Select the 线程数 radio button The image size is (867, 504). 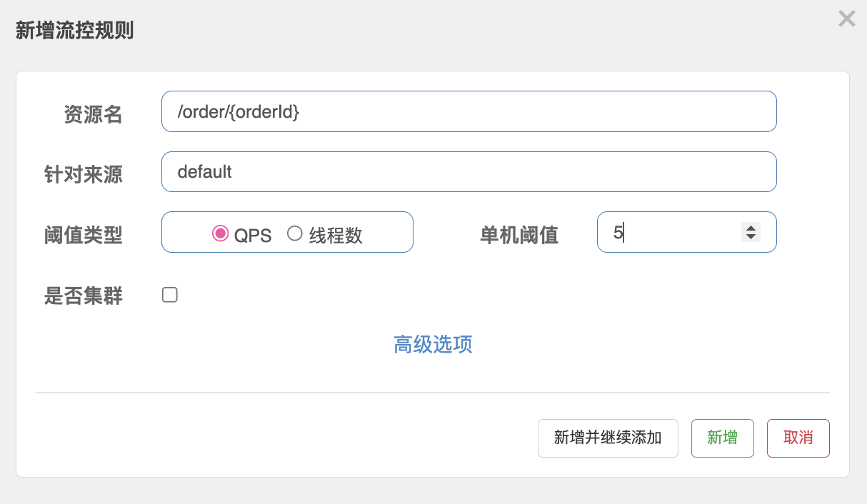point(295,233)
